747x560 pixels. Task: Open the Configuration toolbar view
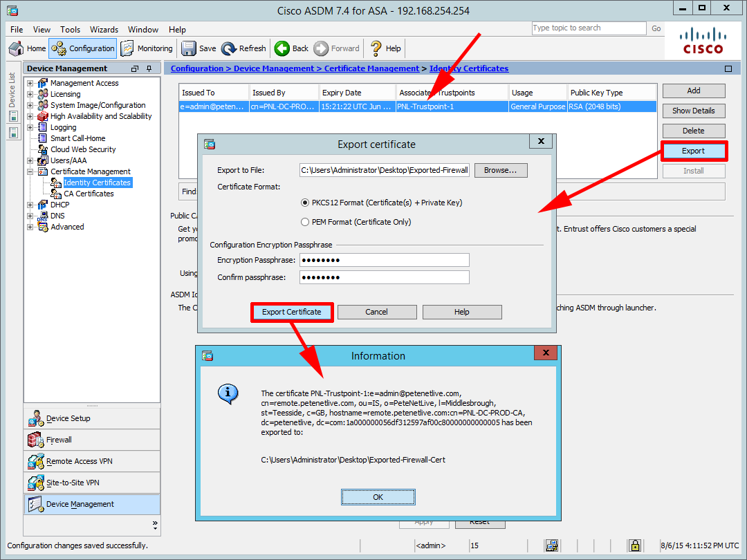pyautogui.click(x=83, y=48)
